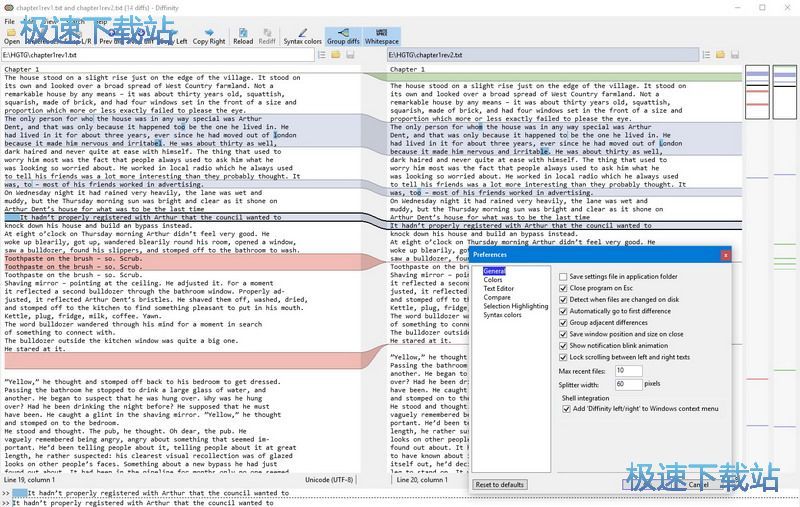
Task: Click Reset to defaults button
Action: 499,484
